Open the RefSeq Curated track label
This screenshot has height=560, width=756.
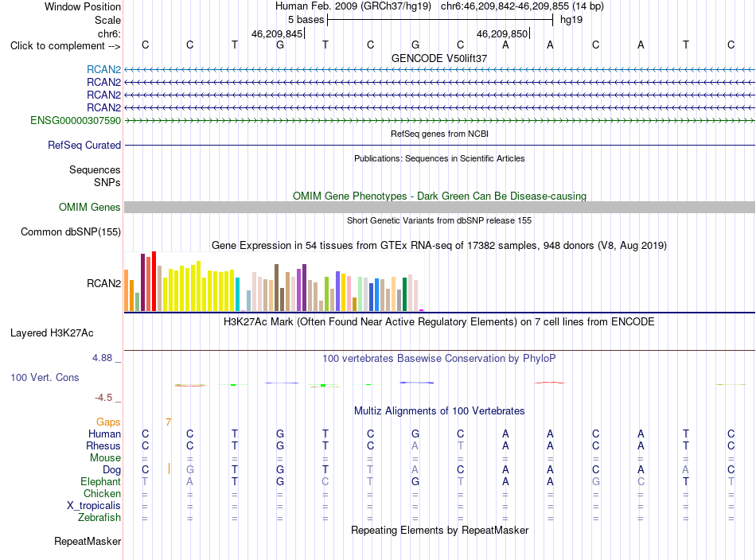coord(84,145)
